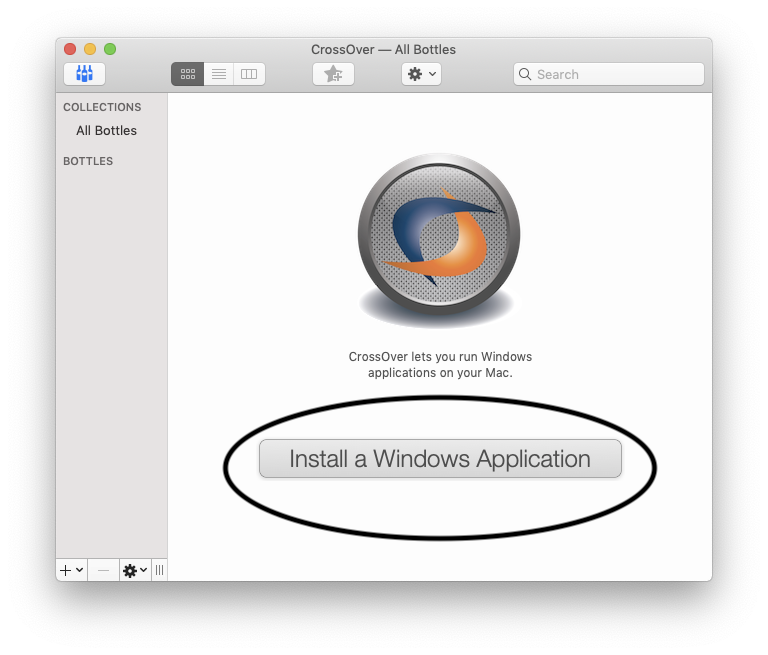This screenshot has width=768, height=655.
Task: Click the sidebar resize handle bars
Action: pos(160,570)
